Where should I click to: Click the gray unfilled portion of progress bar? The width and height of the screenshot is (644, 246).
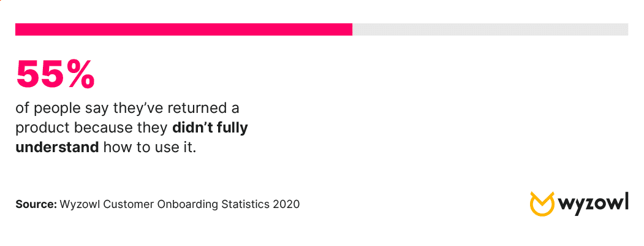(x=490, y=29)
